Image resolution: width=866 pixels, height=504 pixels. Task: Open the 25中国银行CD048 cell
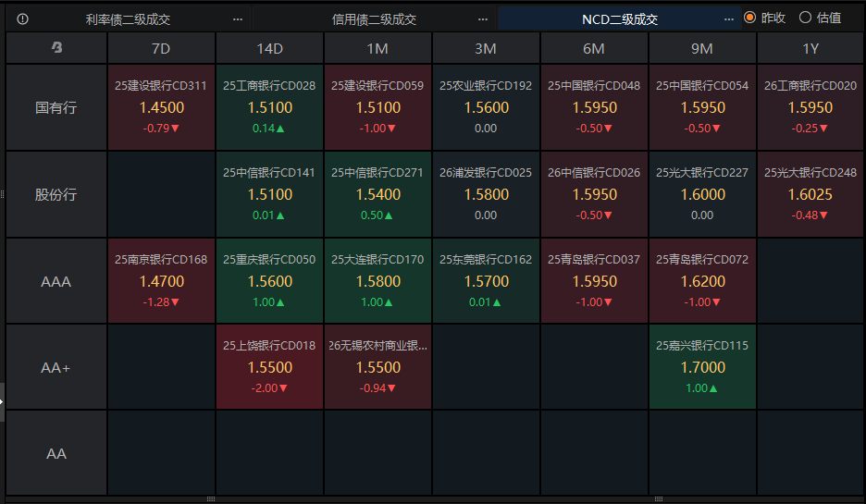point(594,107)
